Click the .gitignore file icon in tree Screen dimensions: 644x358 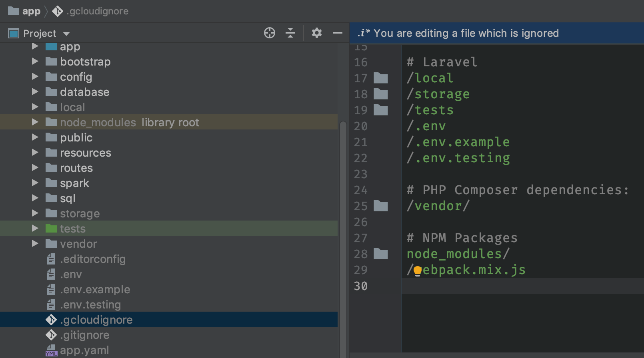[51, 335]
